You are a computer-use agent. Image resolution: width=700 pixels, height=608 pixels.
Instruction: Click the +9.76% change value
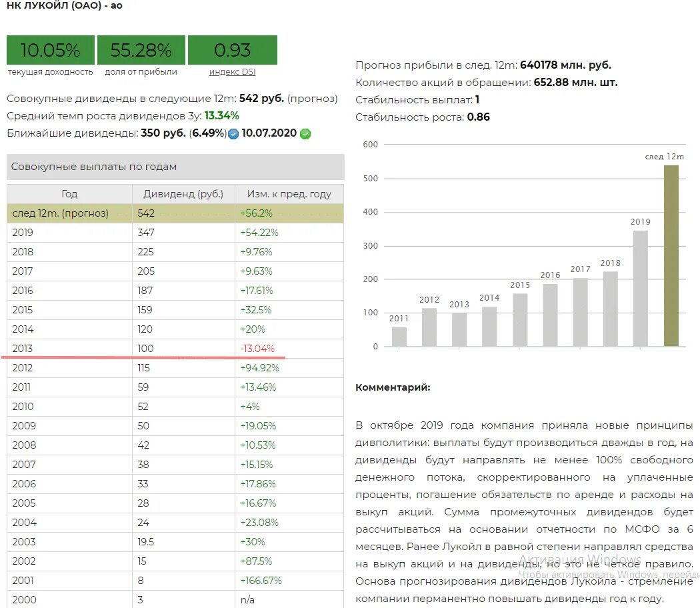tap(256, 252)
